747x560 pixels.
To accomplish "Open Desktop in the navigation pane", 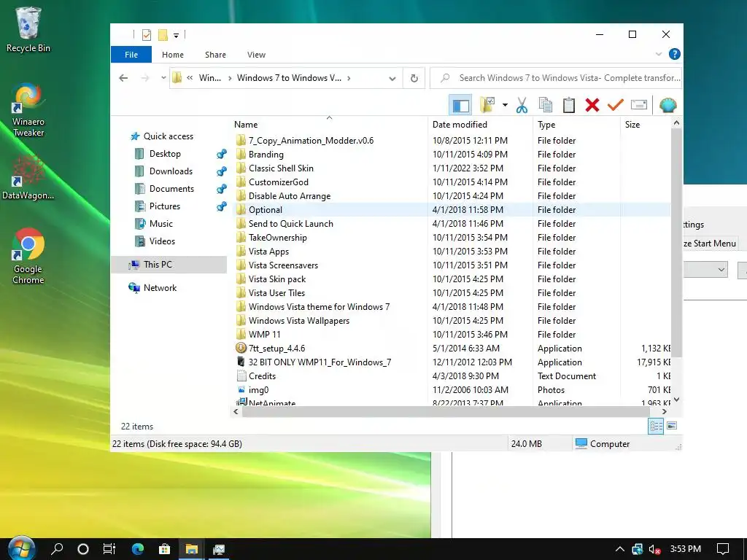I will pos(165,154).
